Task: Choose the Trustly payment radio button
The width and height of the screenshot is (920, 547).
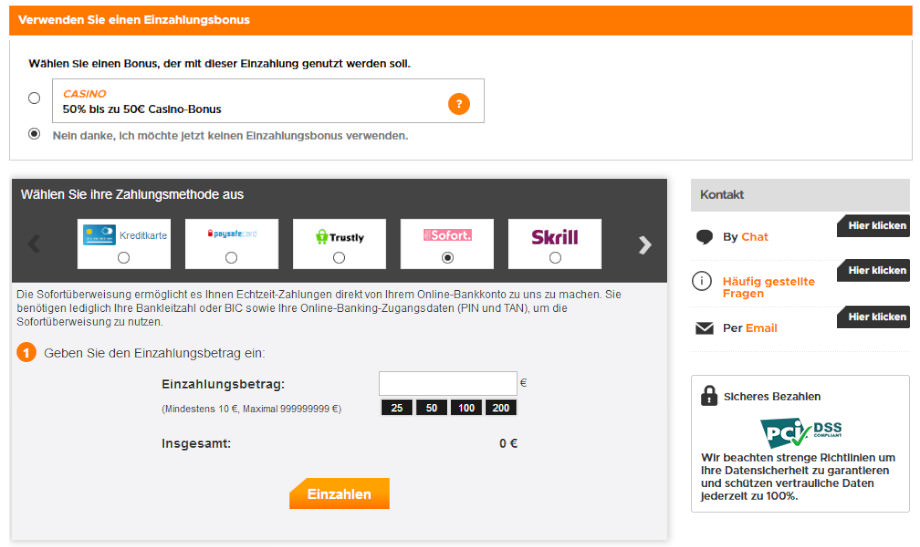Action: pyautogui.click(x=339, y=258)
